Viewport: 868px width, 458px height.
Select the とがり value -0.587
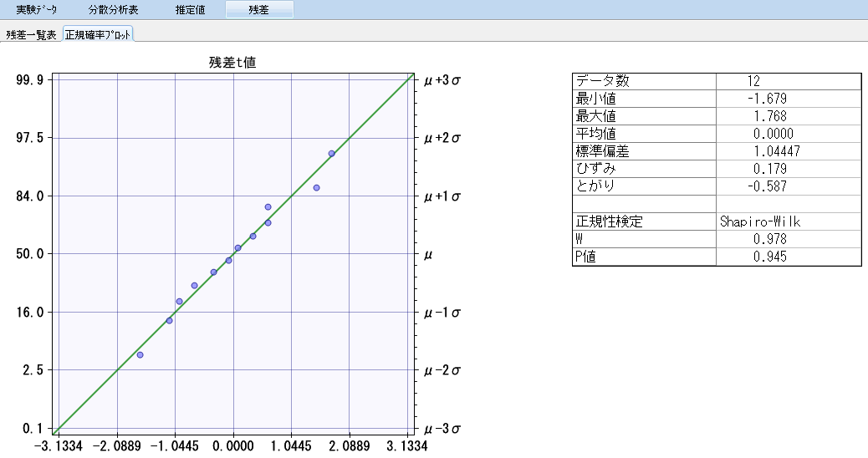click(767, 186)
